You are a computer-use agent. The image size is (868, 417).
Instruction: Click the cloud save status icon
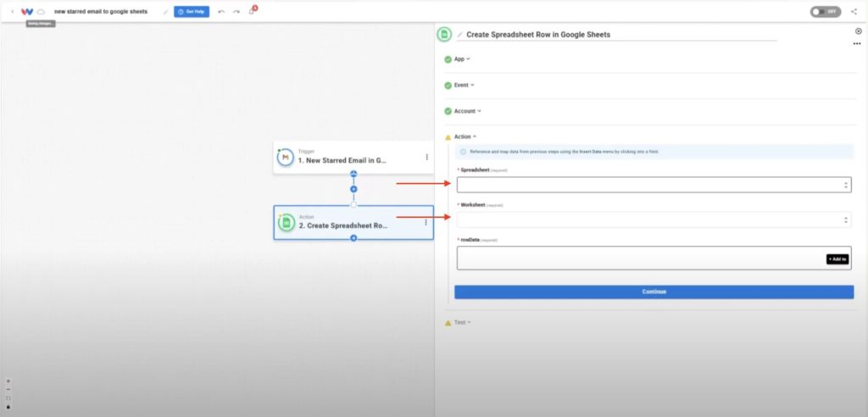(x=41, y=12)
